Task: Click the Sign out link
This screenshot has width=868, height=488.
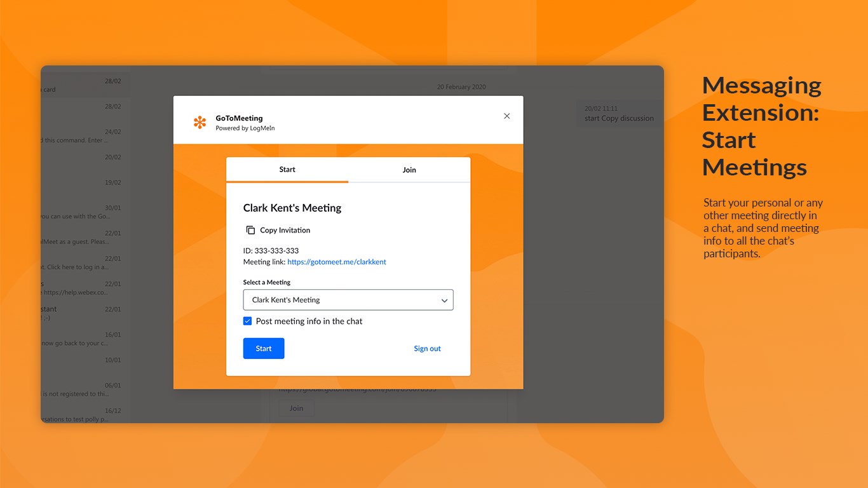Action: (427, 348)
